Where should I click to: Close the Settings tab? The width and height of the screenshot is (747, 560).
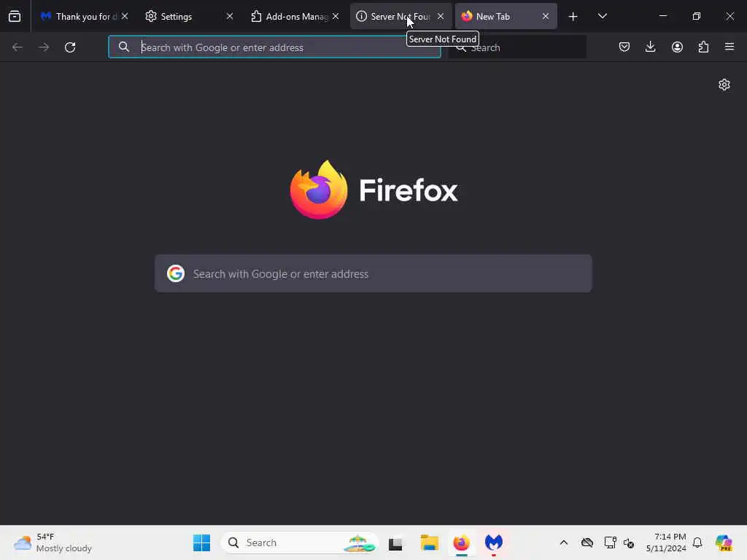pyautogui.click(x=230, y=16)
